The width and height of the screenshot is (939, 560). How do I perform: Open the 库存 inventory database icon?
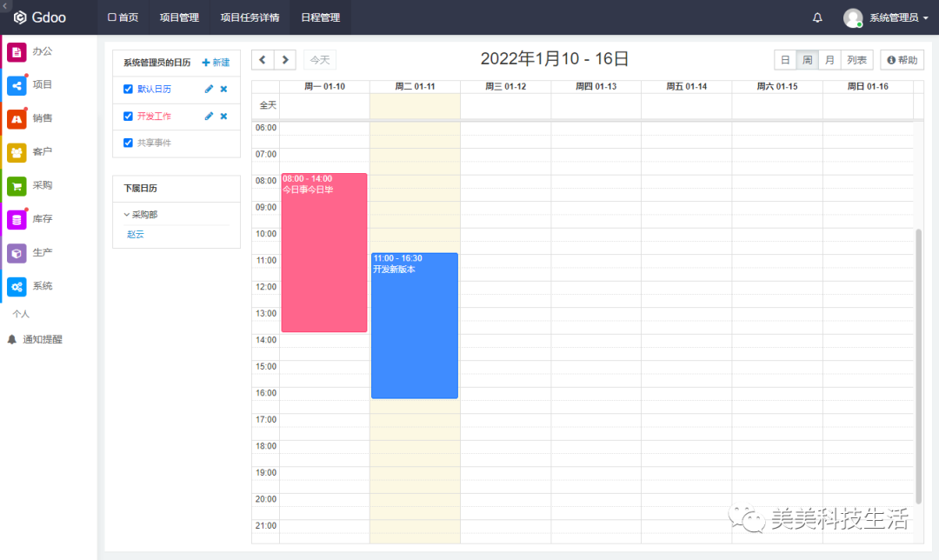coord(17,219)
